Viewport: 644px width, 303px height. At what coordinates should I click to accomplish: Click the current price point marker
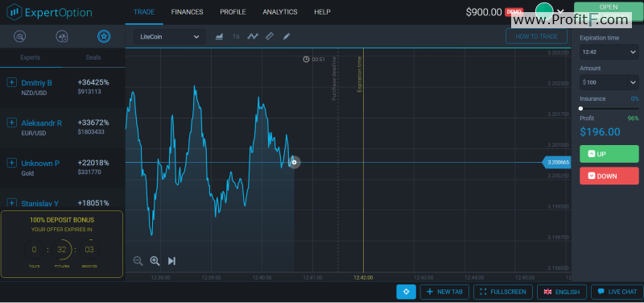(294, 163)
